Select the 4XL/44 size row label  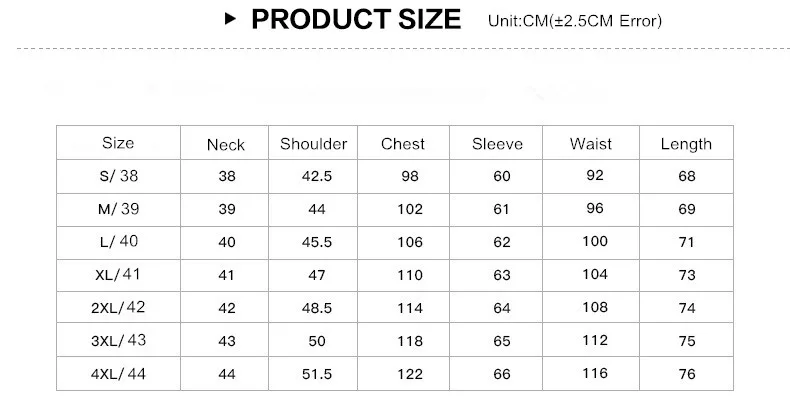118,374
